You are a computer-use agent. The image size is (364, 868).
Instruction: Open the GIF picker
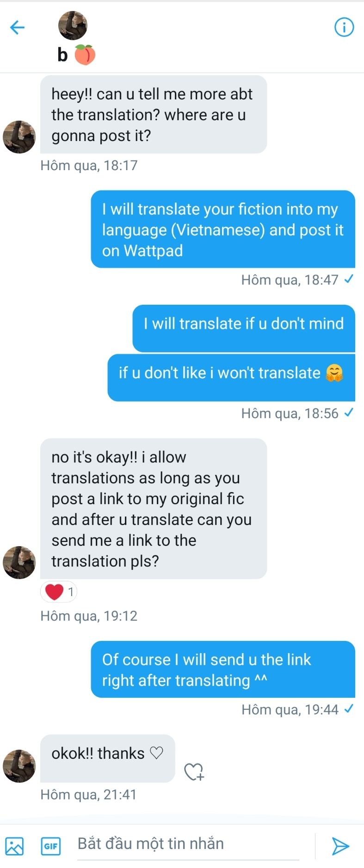(x=51, y=846)
